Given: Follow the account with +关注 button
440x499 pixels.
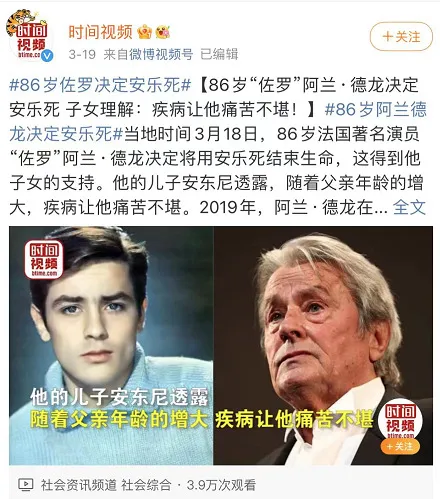Looking at the screenshot, I should point(401,36).
